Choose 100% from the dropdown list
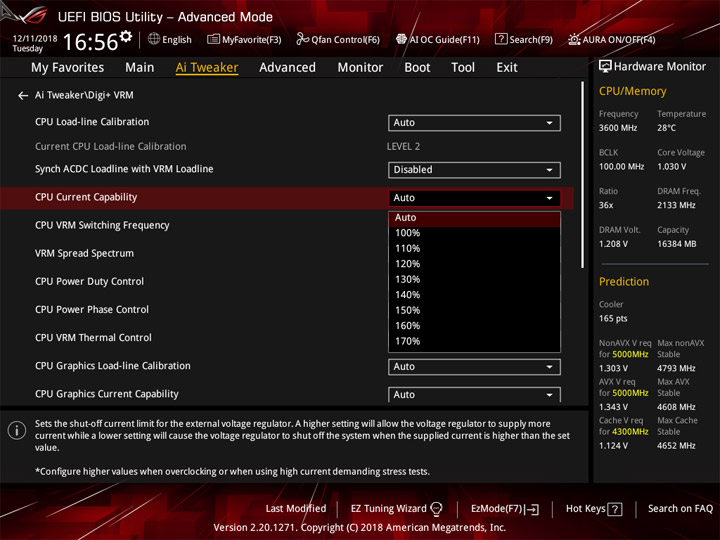720x540 pixels. [474, 233]
